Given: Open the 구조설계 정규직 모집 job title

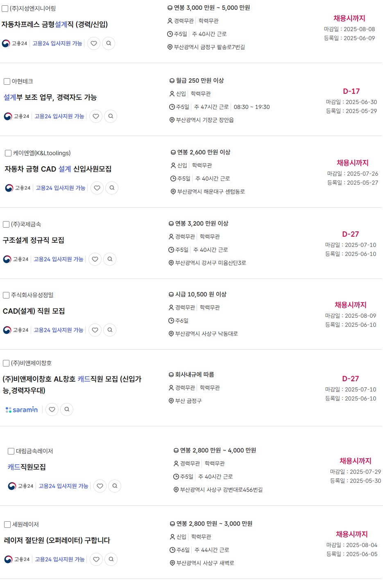Looking at the screenshot, I should [x=34, y=240].
